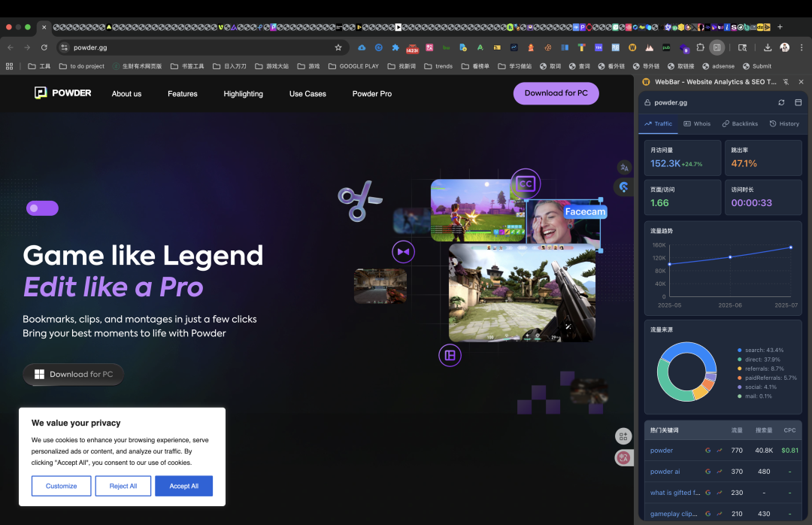The width and height of the screenshot is (812, 525).
Task: Open the Chrome profile avatar
Action: click(x=784, y=47)
